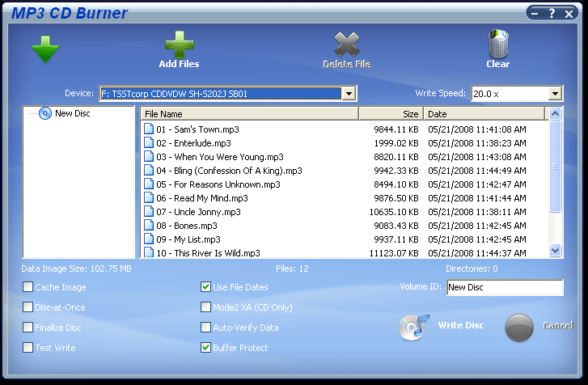Sort by the File Name column header
Screen dimensions: 588x385
[249, 114]
